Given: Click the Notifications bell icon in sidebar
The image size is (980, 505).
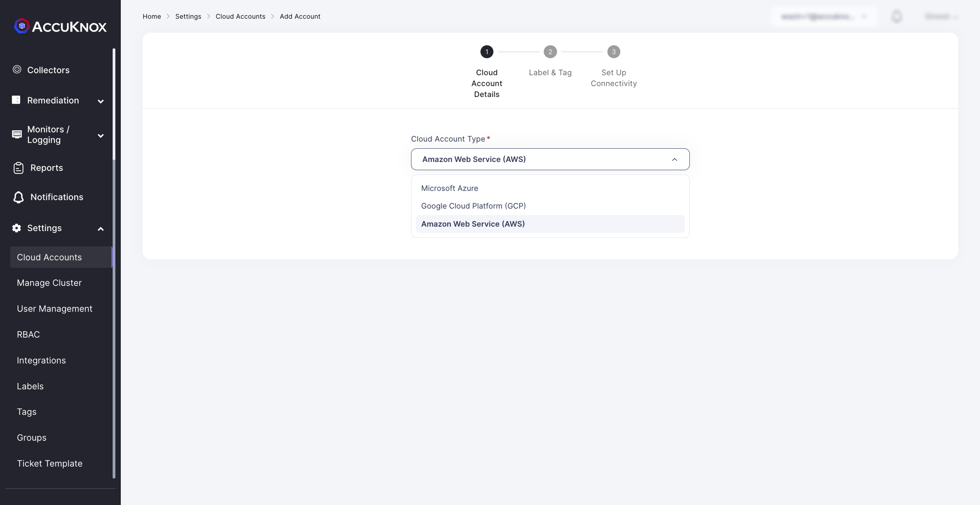Looking at the screenshot, I should (x=18, y=197).
